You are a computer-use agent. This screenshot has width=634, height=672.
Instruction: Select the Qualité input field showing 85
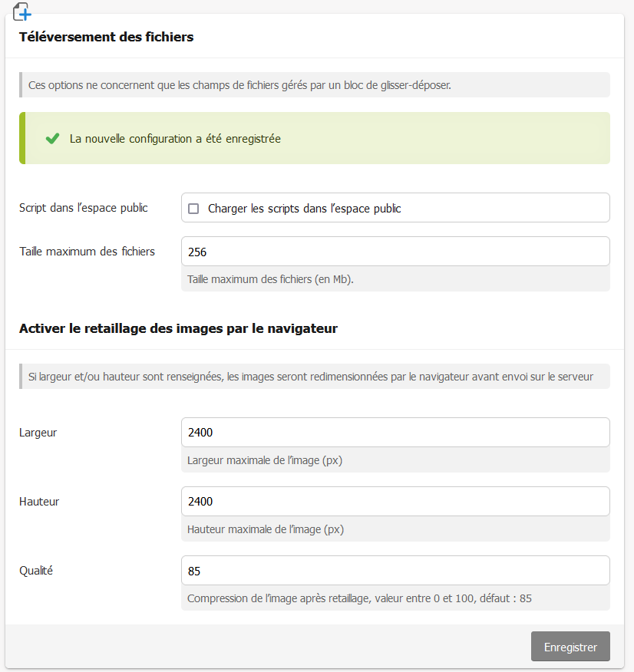coord(395,571)
